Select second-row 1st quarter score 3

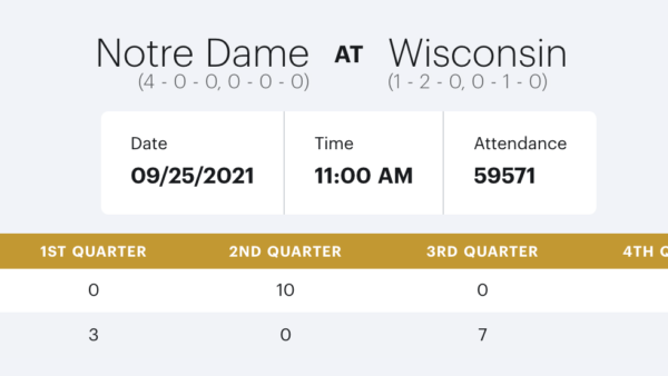tap(93, 335)
